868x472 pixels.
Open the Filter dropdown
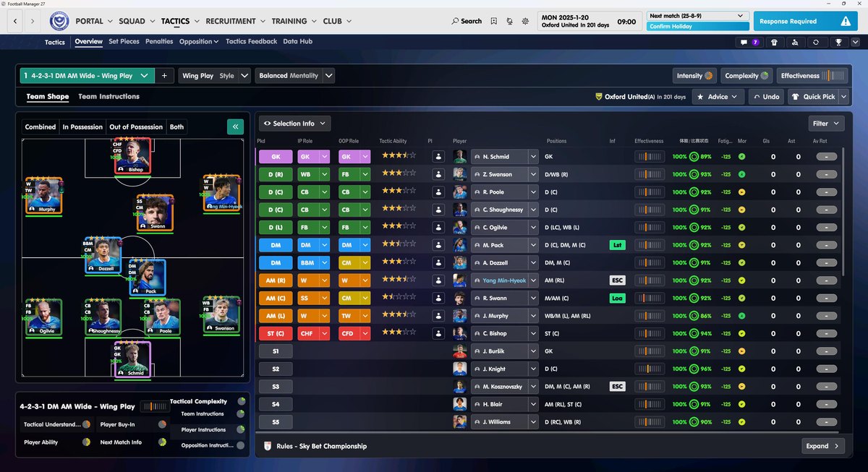pyautogui.click(x=826, y=124)
